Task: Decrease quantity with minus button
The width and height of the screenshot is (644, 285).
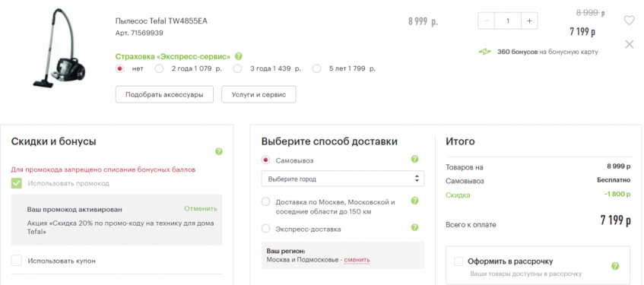Action: coord(487,21)
